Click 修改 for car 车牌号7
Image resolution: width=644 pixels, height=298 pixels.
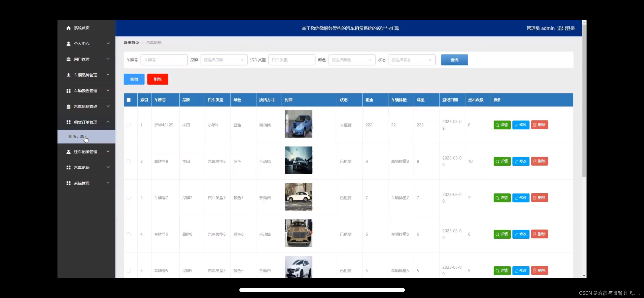click(521, 198)
